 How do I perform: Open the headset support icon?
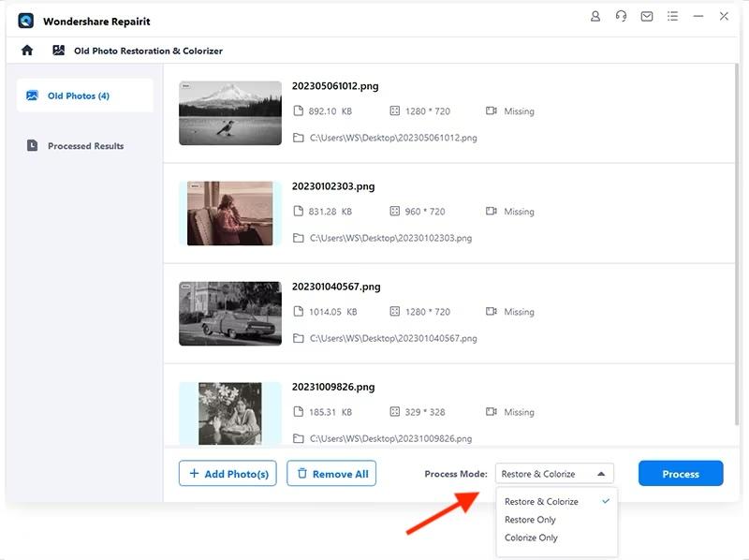[621, 17]
